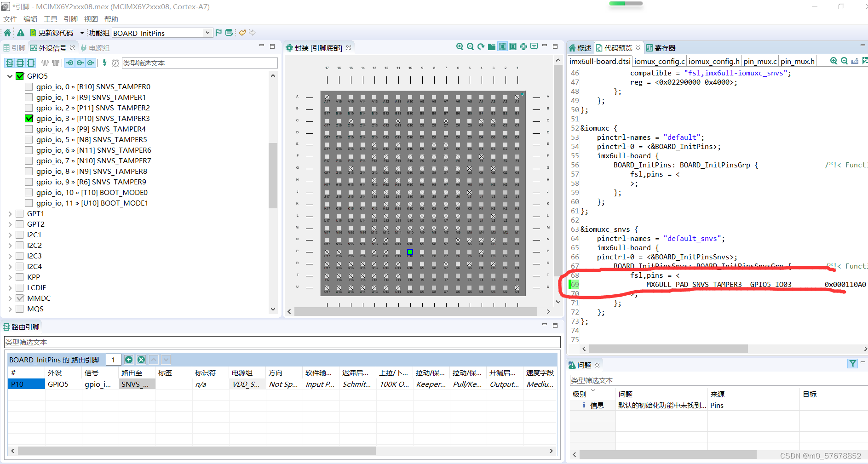The width and height of the screenshot is (868, 464).
Task: Switch to the 寄存器 tab
Action: point(661,48)
